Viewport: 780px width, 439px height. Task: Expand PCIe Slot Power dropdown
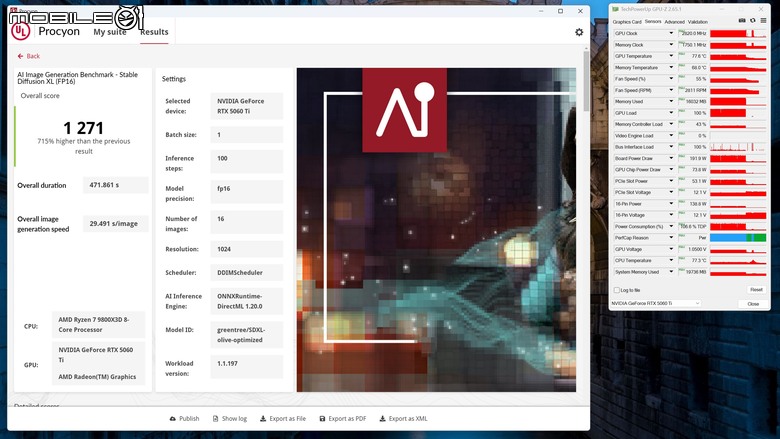click(x=671, y=181)
